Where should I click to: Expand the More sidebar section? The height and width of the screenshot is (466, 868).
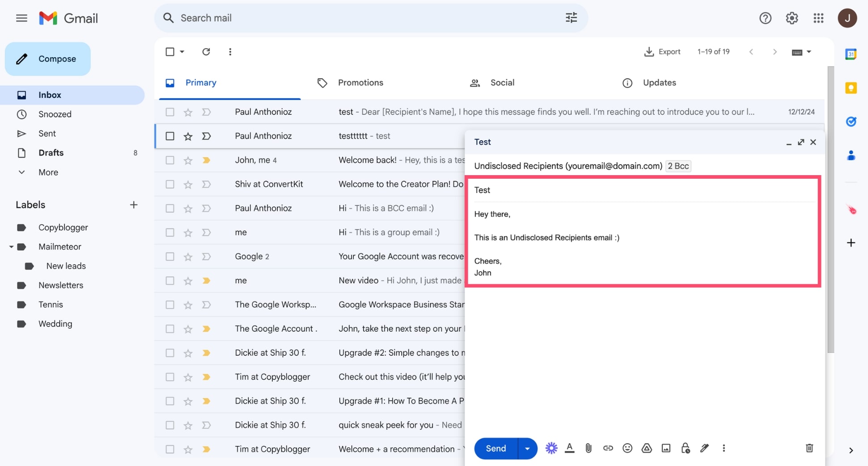[x=48, y=172]
